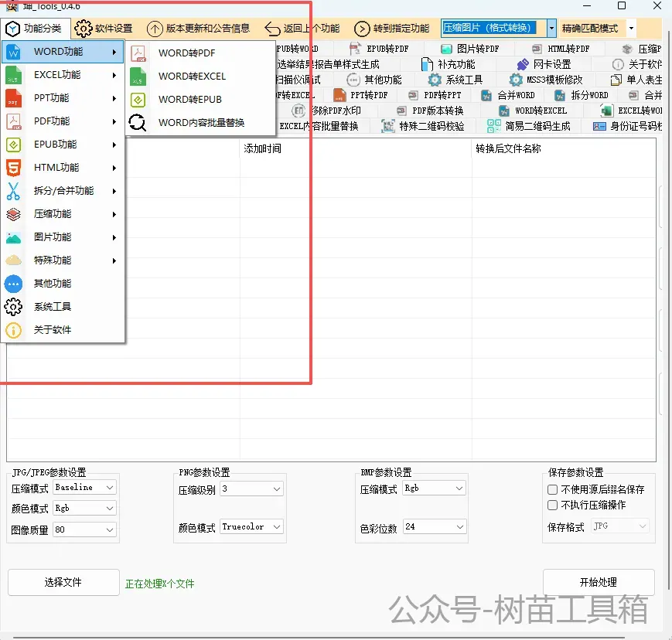Click the PDF版本转换 toolbar icon
Screen dimensions: 672x640
[401, 111]
